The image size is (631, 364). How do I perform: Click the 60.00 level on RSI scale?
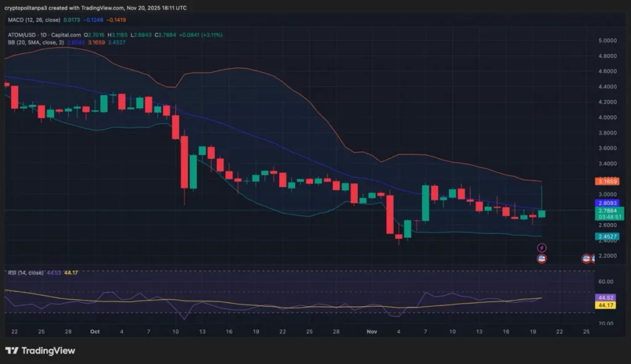pos(607,281)
